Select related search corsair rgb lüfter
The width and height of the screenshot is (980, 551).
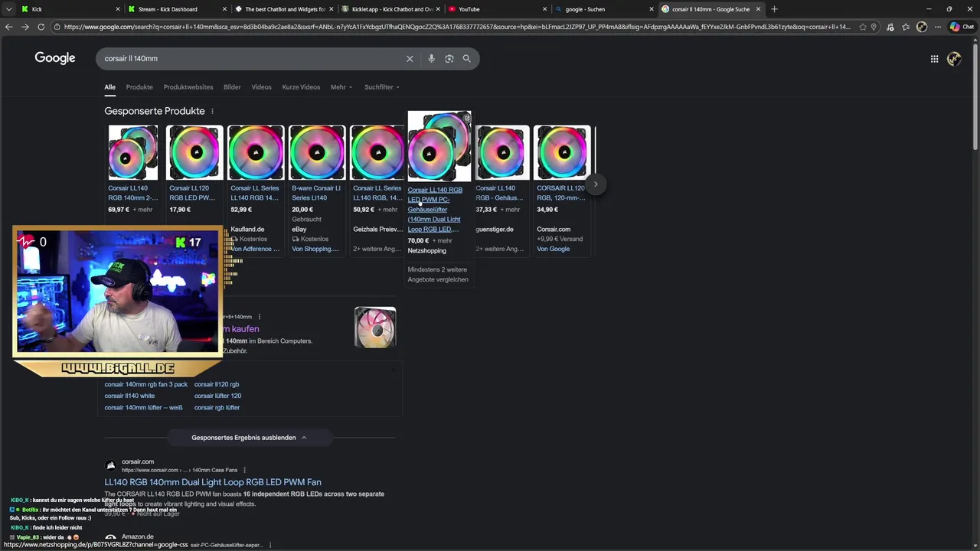217,407
